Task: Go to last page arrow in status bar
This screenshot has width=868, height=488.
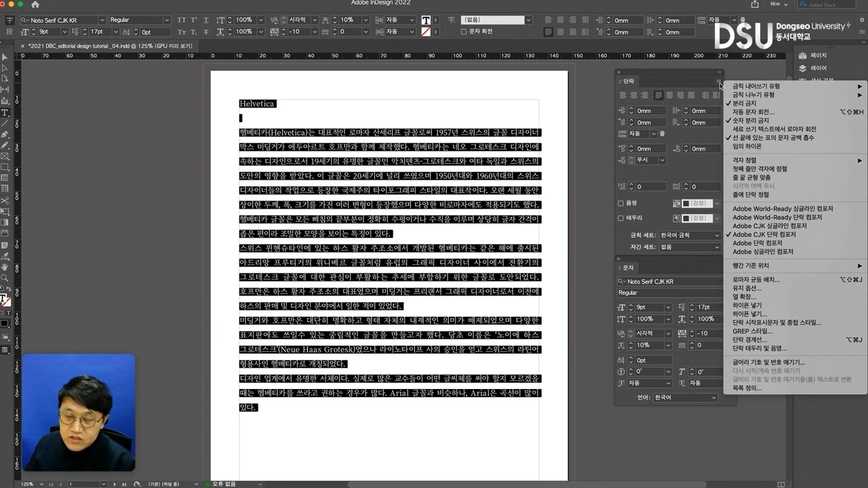Action: pyautogui.click(x=123, y=484)
